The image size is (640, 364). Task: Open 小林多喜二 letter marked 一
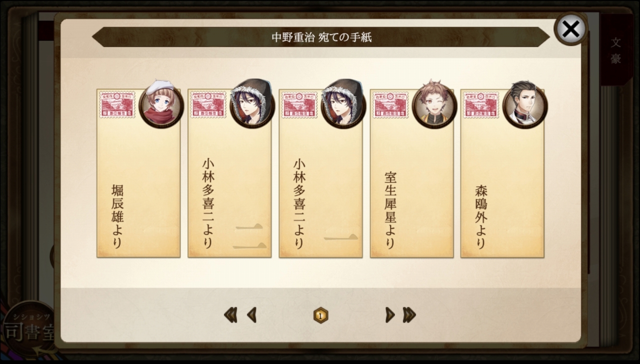tap(320, 174)
